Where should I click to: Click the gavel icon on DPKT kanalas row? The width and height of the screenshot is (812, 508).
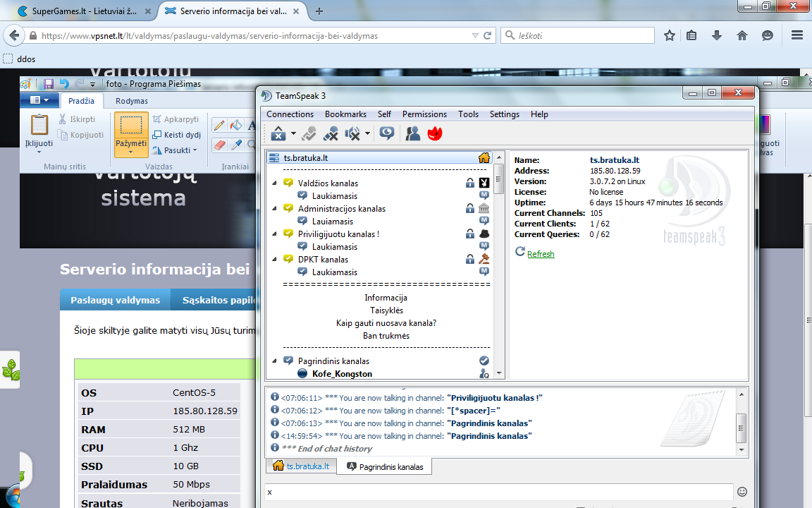[x=484, y=259]
